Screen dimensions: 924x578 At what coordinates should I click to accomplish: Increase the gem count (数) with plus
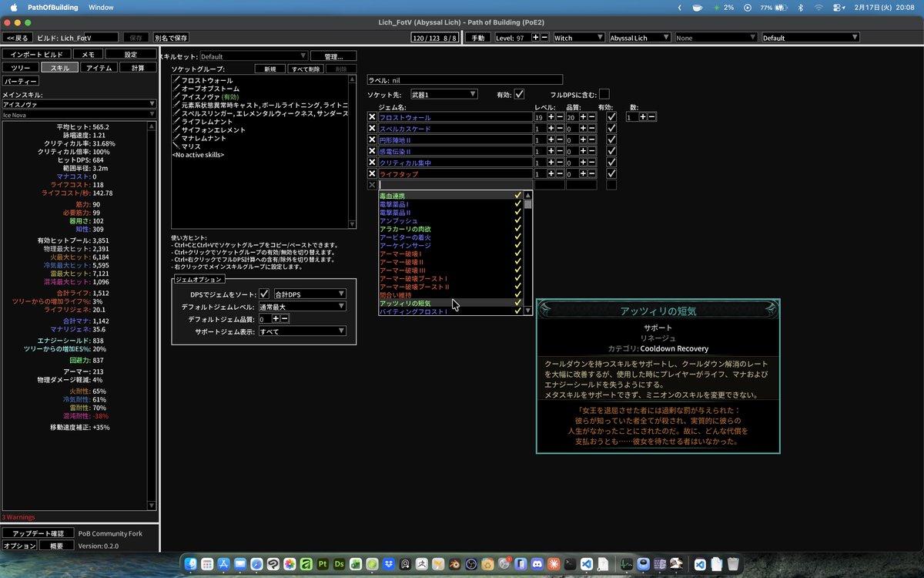click(642, 117)
